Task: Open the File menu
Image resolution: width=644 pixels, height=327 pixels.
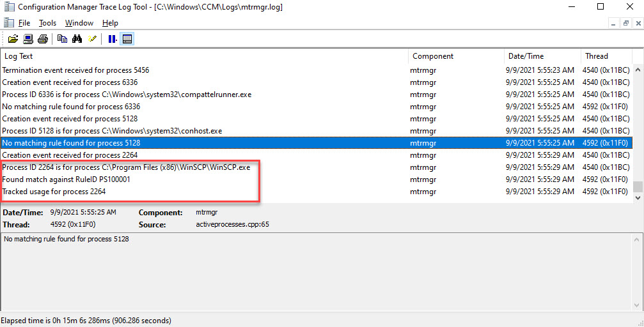Action: coord(24,23)
